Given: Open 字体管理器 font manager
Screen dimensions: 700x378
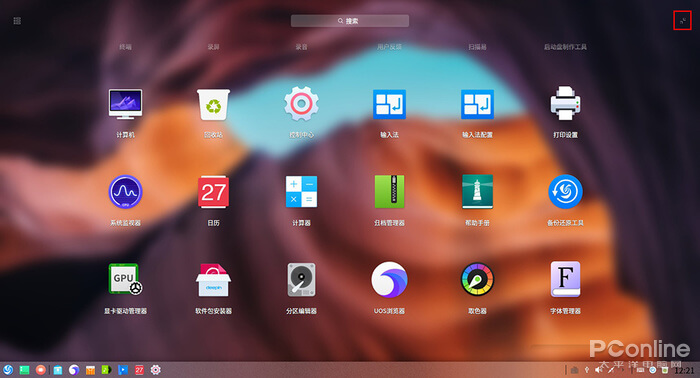Looking at the screenshot, I should [565, 279].
